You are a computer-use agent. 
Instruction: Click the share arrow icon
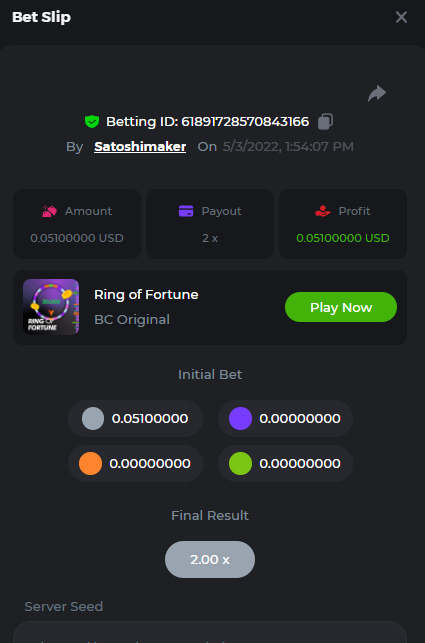click(377, 93)
